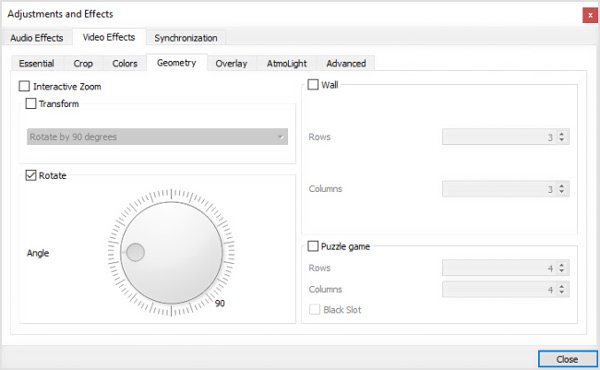Click the Wall Columns value field

[505, 189]
